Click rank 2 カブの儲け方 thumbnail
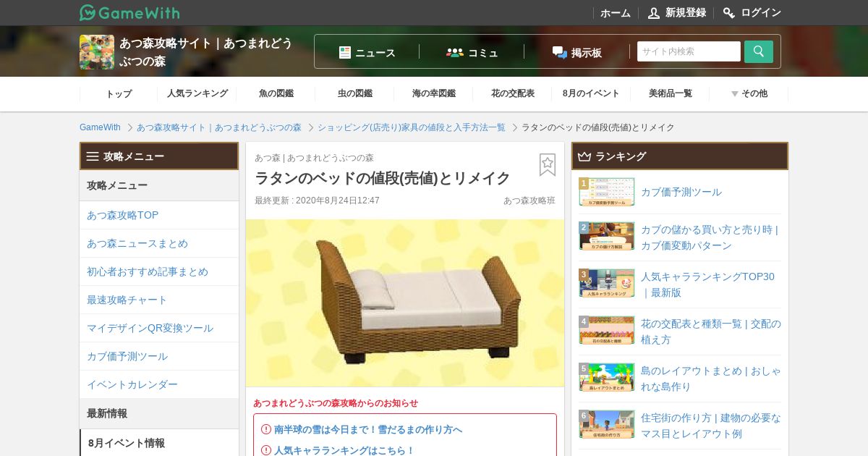868x456 pixels. tap(606, 237)
